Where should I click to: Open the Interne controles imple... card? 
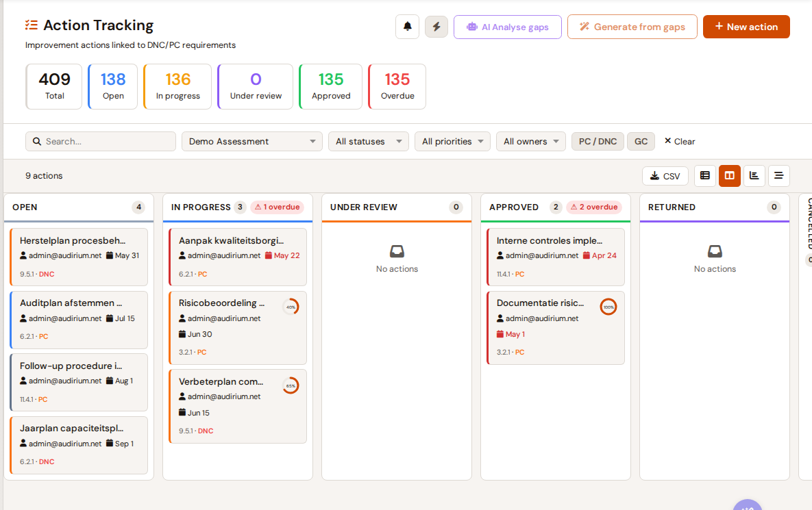[x=556, y=257]
